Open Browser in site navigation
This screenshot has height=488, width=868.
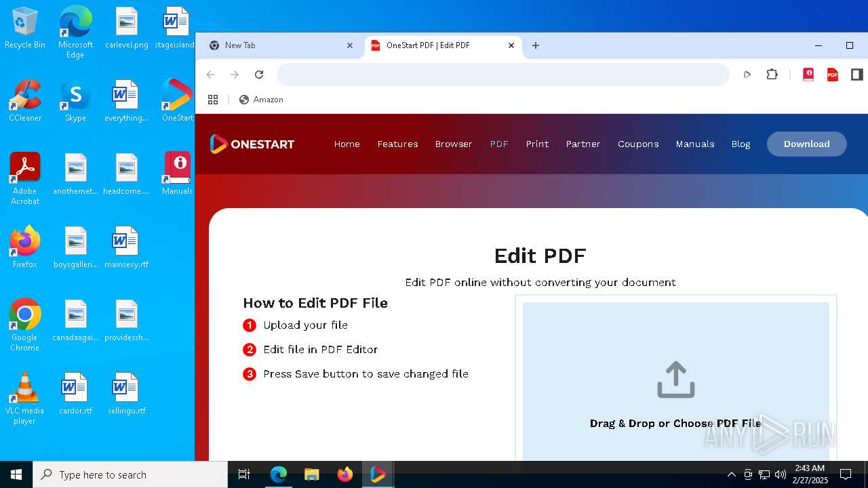[x=454, y=144]
